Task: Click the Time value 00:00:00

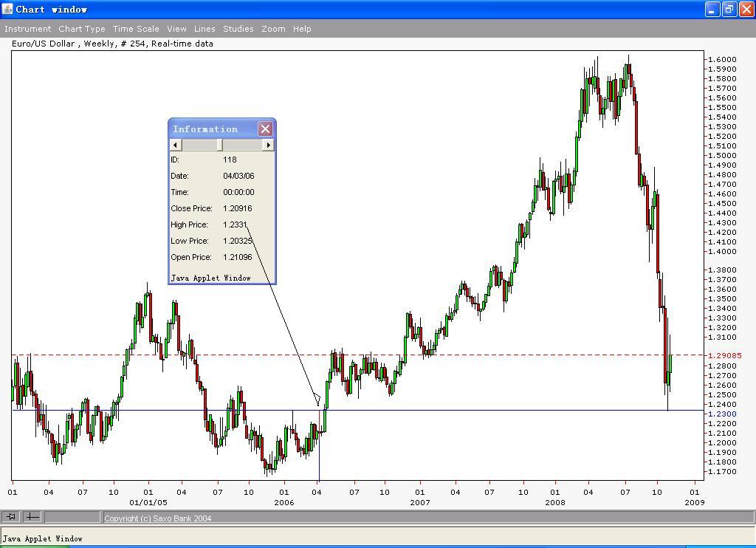Action: [x=238, y=192]
